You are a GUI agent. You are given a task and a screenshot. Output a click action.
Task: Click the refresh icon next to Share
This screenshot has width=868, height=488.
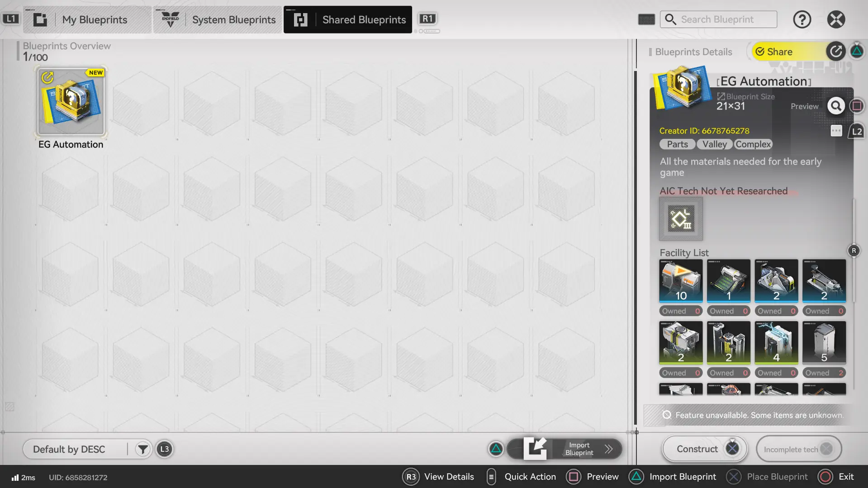coord(836,52)
